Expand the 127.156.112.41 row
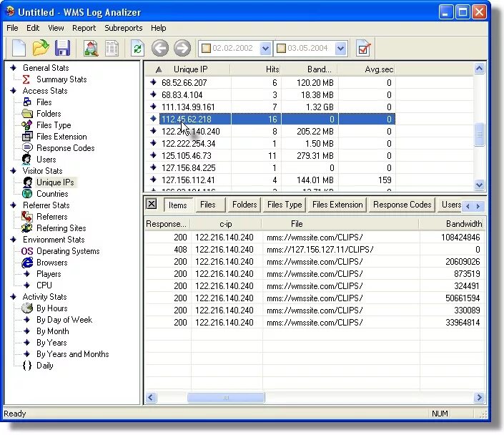This screenshot has height=435, width=504. 153,180
